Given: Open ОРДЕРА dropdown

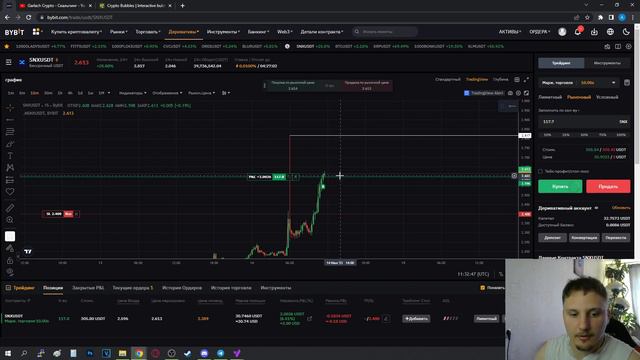Looking at the screenshot, I should [540, 32].
